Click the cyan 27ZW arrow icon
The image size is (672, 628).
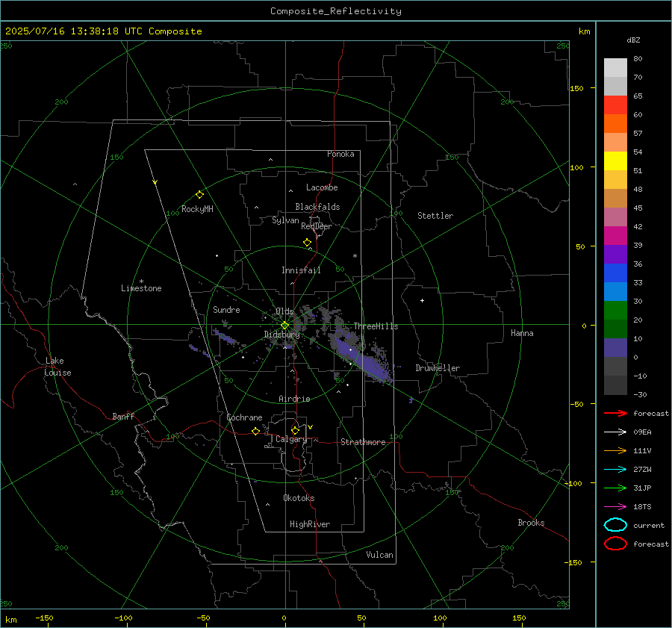pos(615,470)
